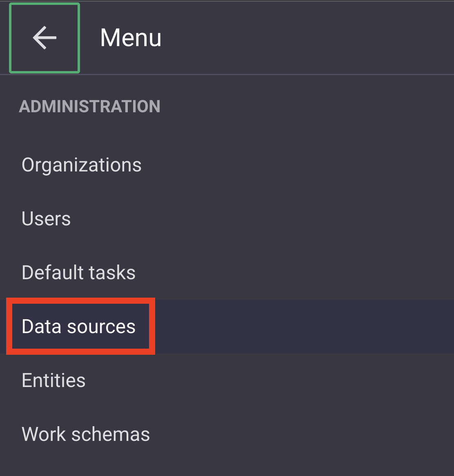The image size is (454, 476).
Task: Select Organizations to manage organizations
Action: pos(82,165)
